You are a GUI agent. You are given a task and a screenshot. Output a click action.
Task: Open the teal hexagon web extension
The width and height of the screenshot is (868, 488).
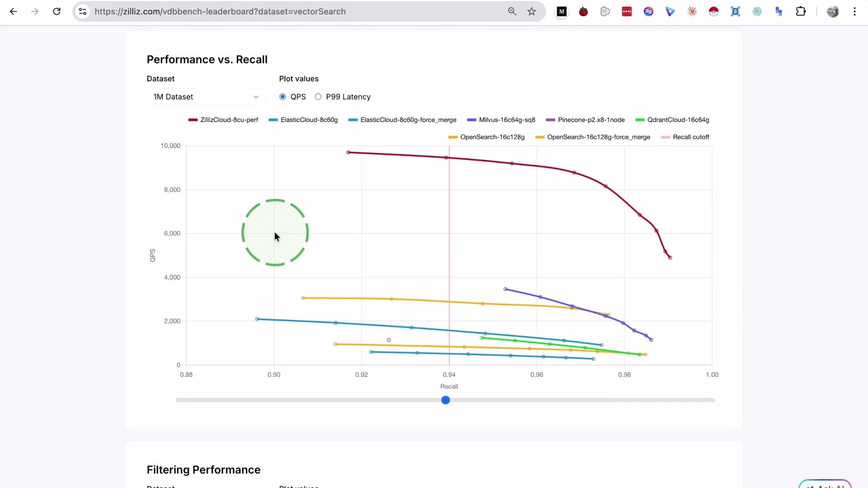(757, 12)
